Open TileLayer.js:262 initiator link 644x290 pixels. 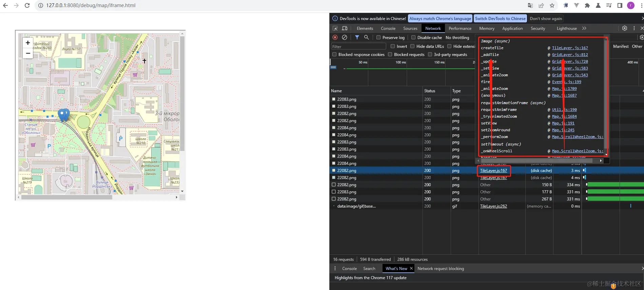click(493, 206)
